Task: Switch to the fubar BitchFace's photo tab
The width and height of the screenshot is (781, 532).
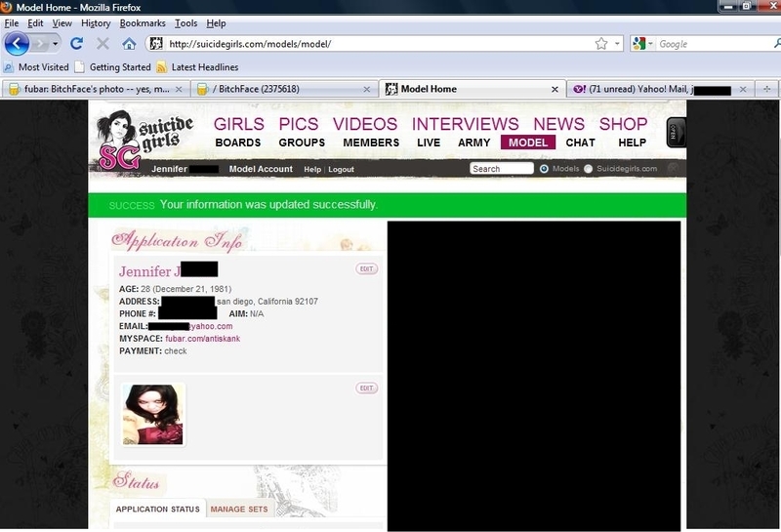Action: pyautogui.click(x=96, y=89)
